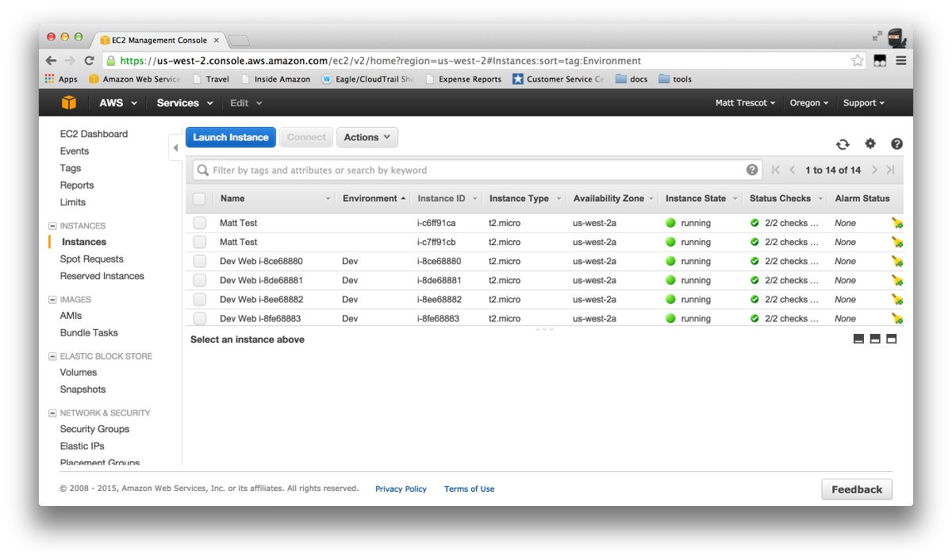Focus the filter by tags search field
Viewport: 952px width, 560px height.
pos(476,170)
